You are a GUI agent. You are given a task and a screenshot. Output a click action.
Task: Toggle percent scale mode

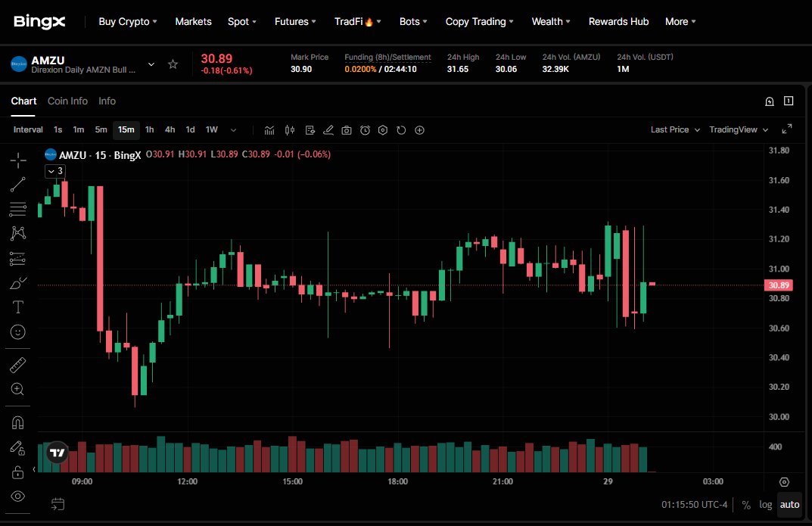746,505
